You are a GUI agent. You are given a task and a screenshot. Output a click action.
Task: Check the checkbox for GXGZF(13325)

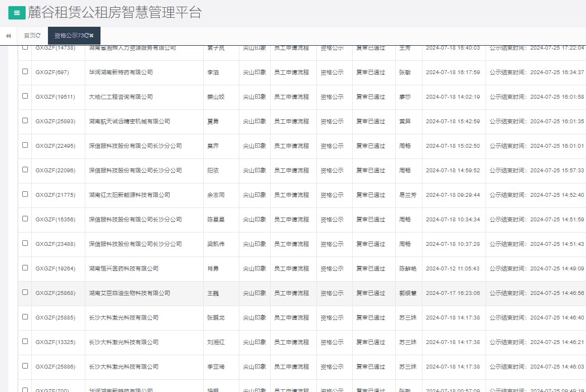click(x=24, y=342)
